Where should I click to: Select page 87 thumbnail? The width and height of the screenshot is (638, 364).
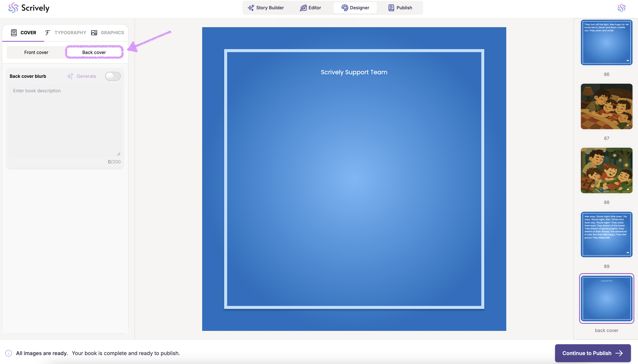[606, 106]
